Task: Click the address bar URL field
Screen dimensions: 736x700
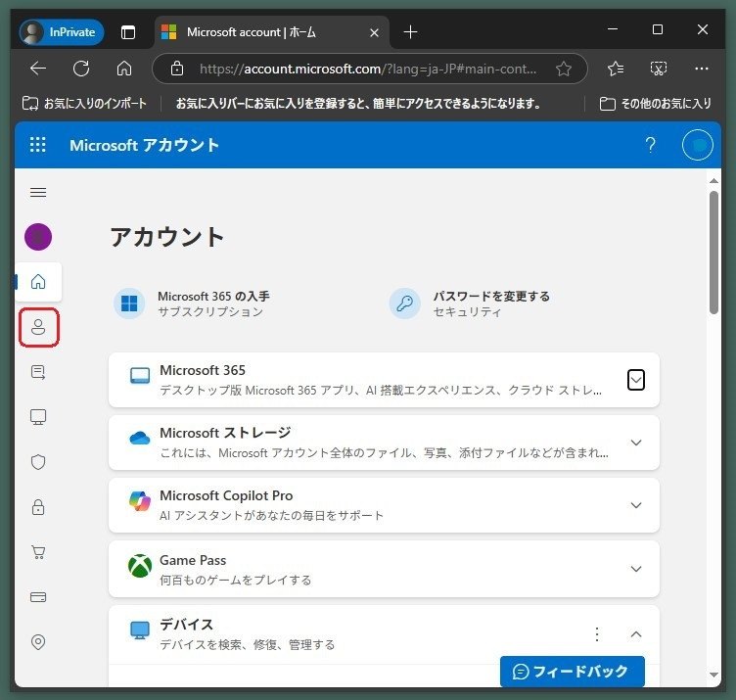Action: pyautogui.click(x=368, y=69)
